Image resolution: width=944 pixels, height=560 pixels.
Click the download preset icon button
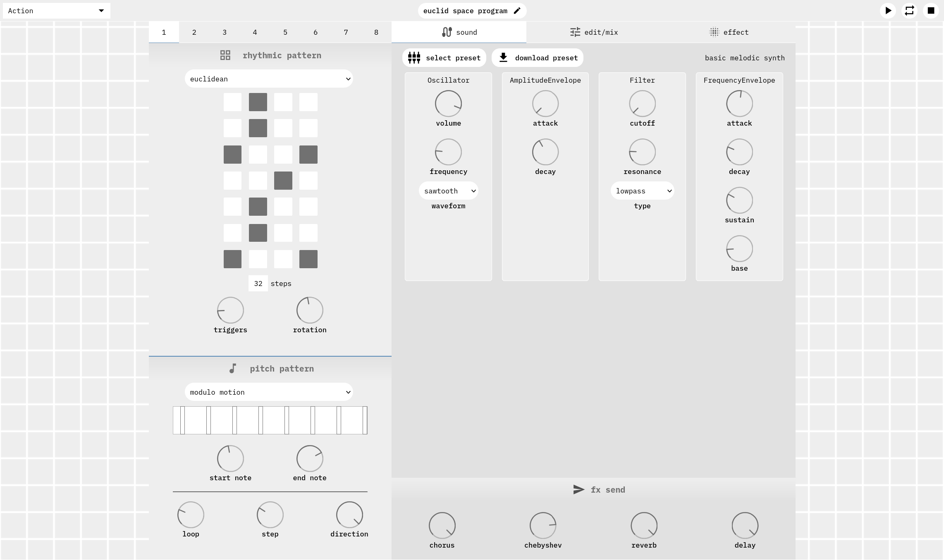(503, 57)
